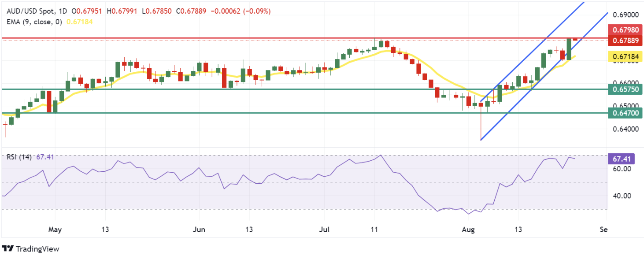Click the purple 67.41 RSI value tag
Screen dimensions: 644x259
click(625, 158)
